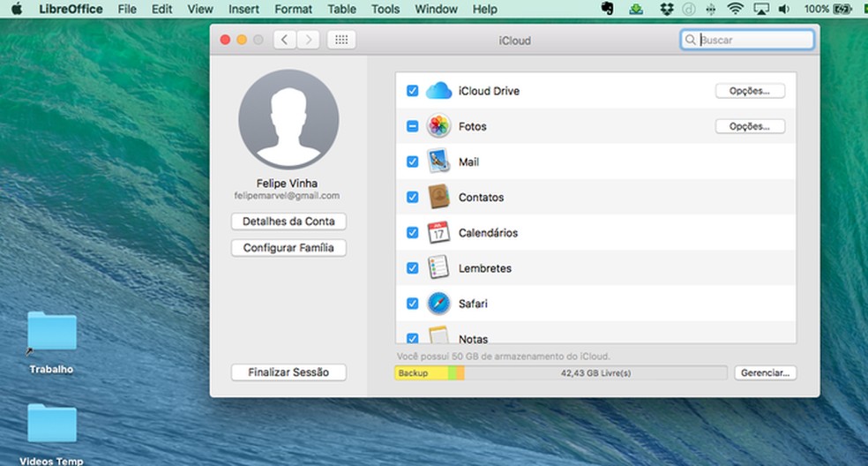Open the Format menu
The image size is (868, 466).
(293, 9)
